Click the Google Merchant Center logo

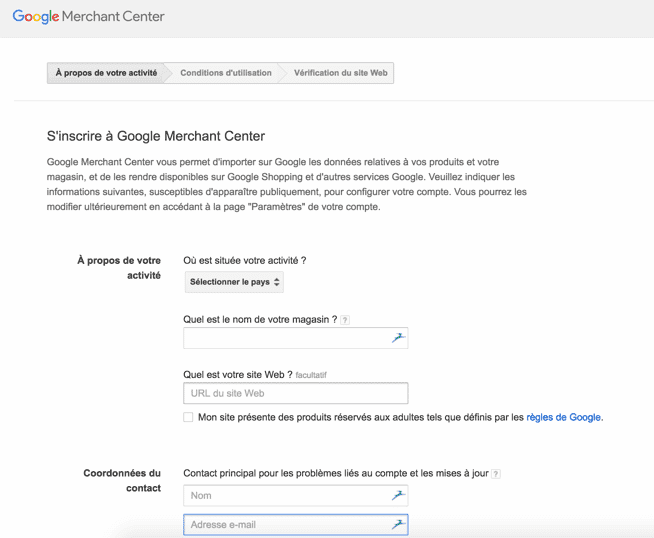[x=88, y=17]
